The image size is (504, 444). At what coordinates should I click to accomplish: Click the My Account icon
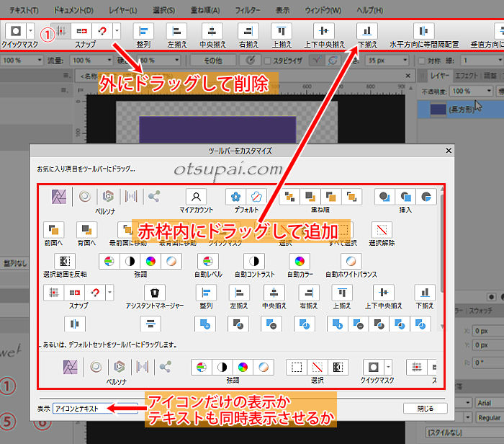196,197
